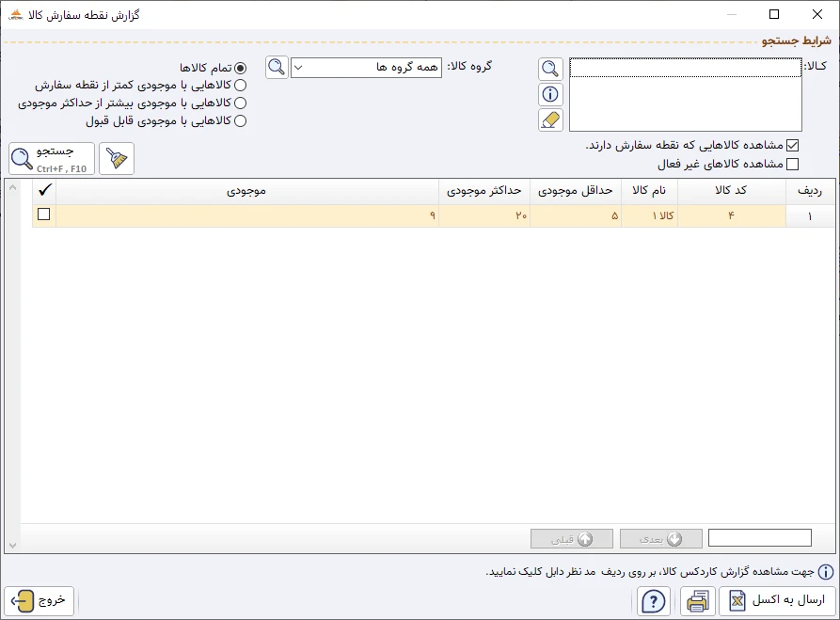Uncheck مشاهده کالاهایی که نقطه سفارش دارند

[795, 144]
